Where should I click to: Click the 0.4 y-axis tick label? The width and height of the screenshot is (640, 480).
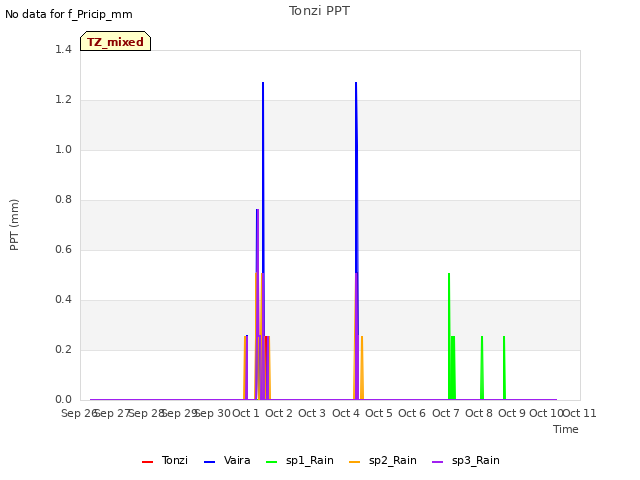[x=63, y=299]
